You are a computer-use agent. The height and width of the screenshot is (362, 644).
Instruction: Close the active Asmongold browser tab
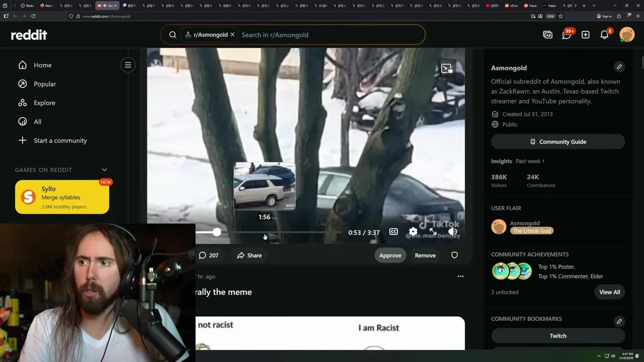point(115,6)
